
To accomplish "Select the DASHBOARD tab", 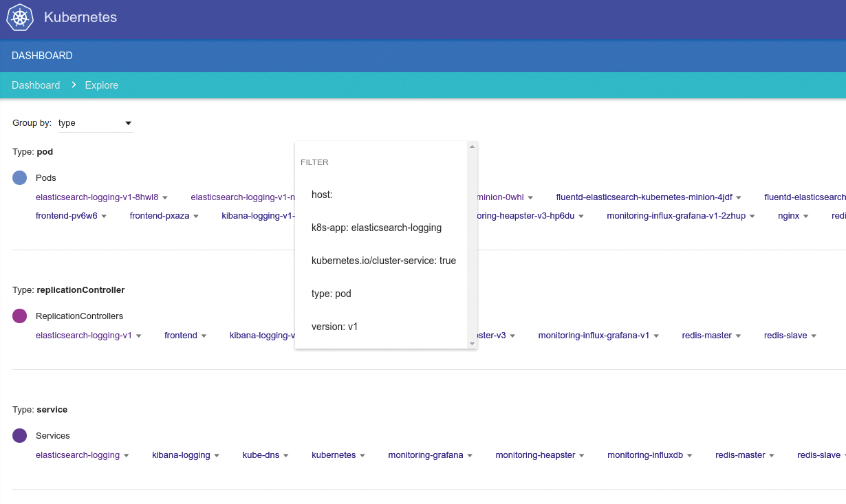I will click(42, 56).
